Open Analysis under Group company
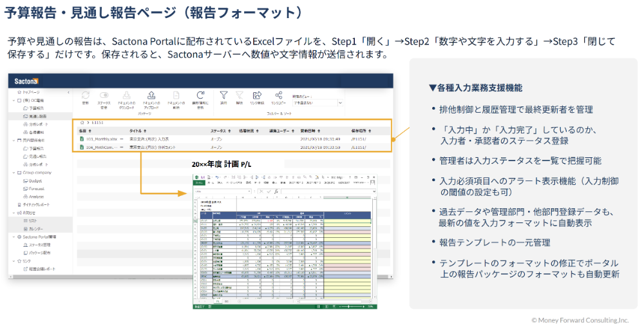644x330 pixels. coord(36,197)
